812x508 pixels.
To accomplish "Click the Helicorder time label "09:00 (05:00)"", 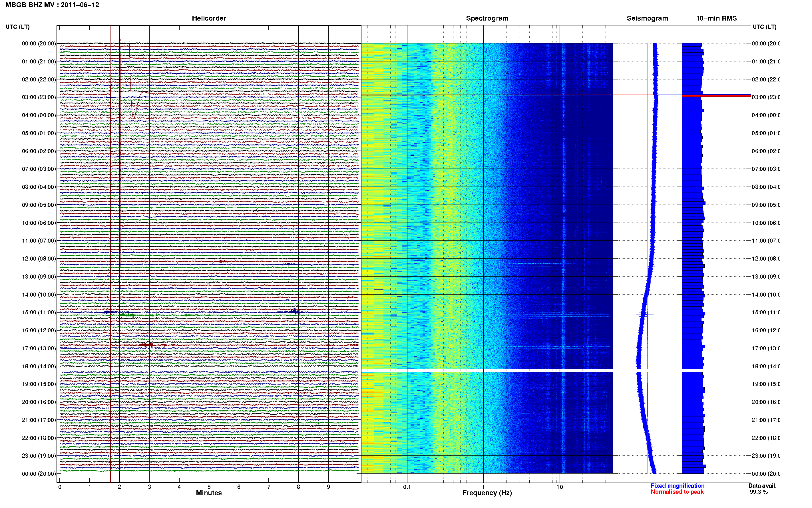I will coord(39,205).
